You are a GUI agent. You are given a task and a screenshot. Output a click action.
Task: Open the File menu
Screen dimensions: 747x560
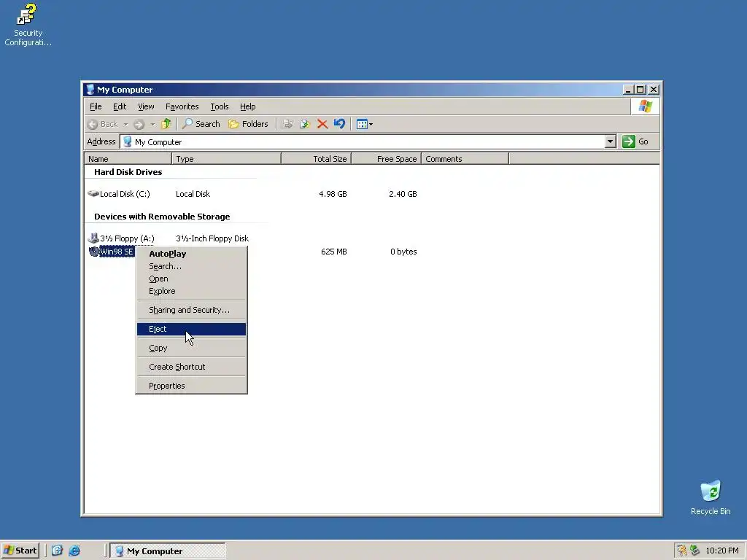96,106
